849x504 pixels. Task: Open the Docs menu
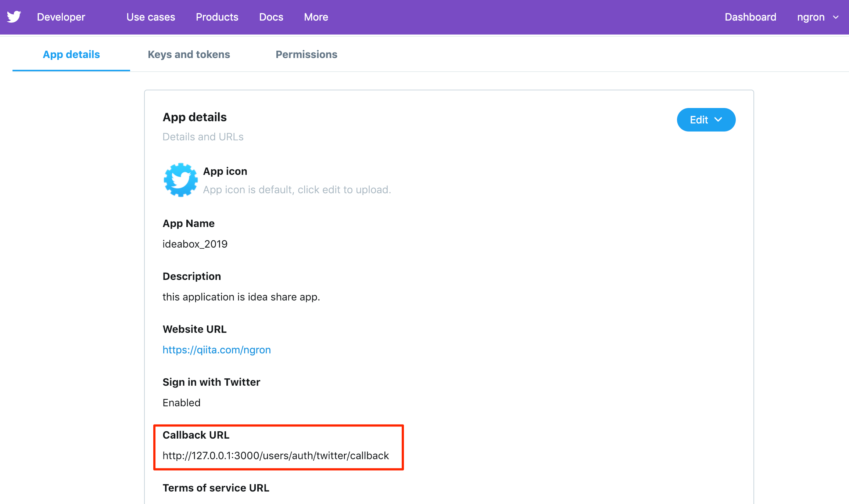click(x=271, y=17)
